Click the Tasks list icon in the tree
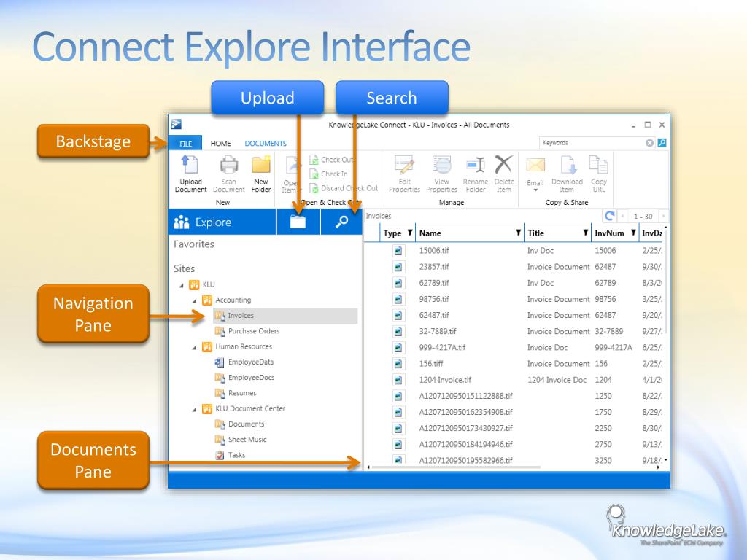 click(x=220, y=455)
